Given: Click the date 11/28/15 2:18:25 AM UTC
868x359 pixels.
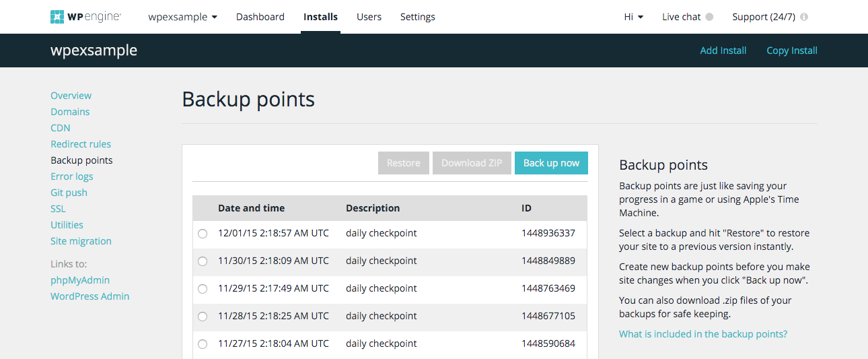Looking at the screenshot, I should pyautogui.click(x=273, y=316).
